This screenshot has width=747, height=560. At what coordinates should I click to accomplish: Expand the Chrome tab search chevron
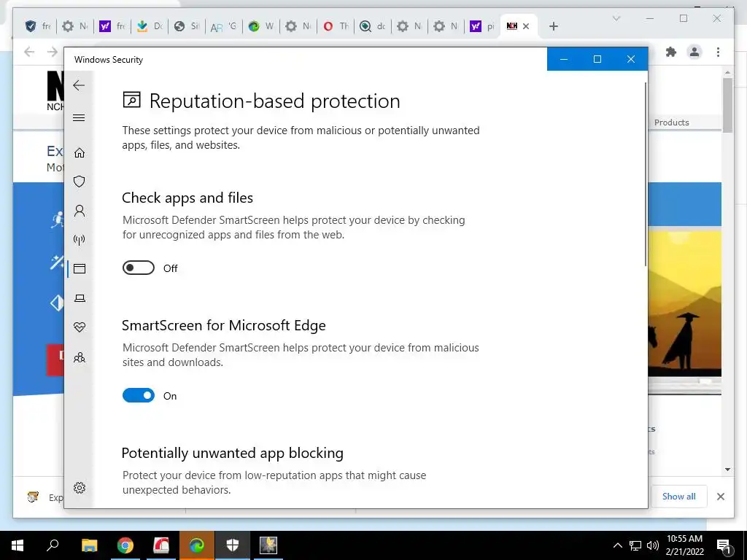(x=616, y=18)
